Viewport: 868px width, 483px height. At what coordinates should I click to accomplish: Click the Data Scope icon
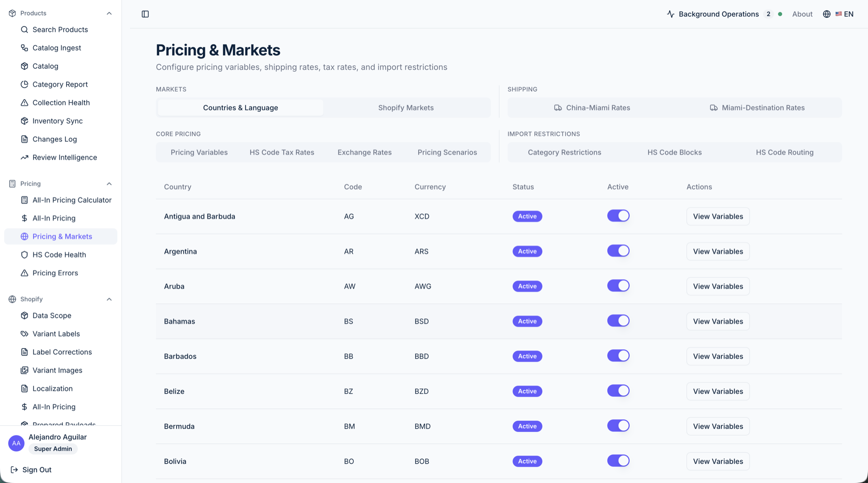(x=25, y=316)
